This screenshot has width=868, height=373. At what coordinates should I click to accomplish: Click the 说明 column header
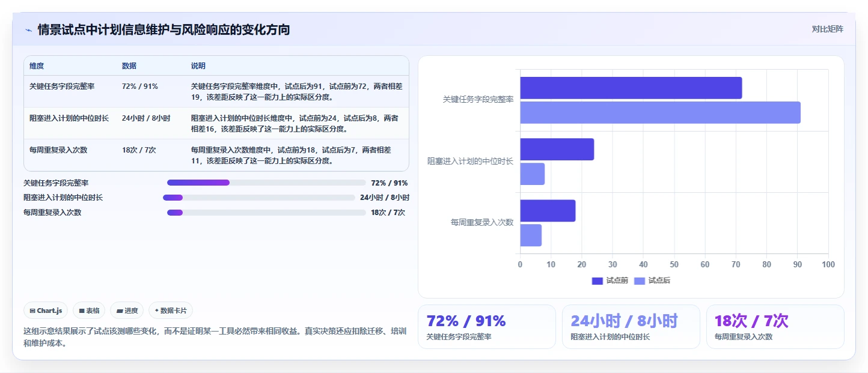[198, 65]
